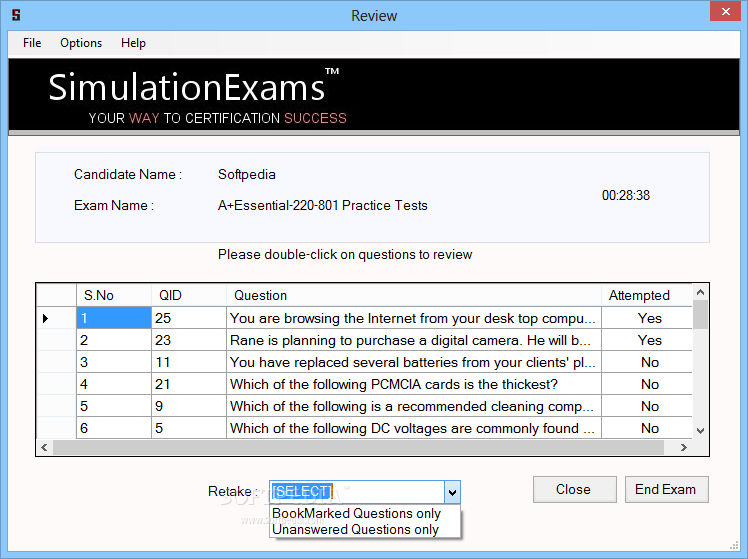Click the vertical scrollbar thumb of table

pos(700,314)
